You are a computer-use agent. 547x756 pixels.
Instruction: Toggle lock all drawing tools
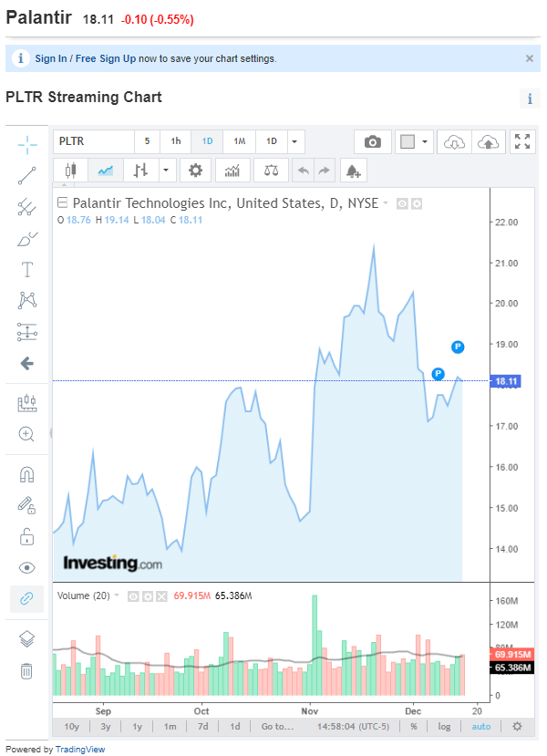(27, 536)
